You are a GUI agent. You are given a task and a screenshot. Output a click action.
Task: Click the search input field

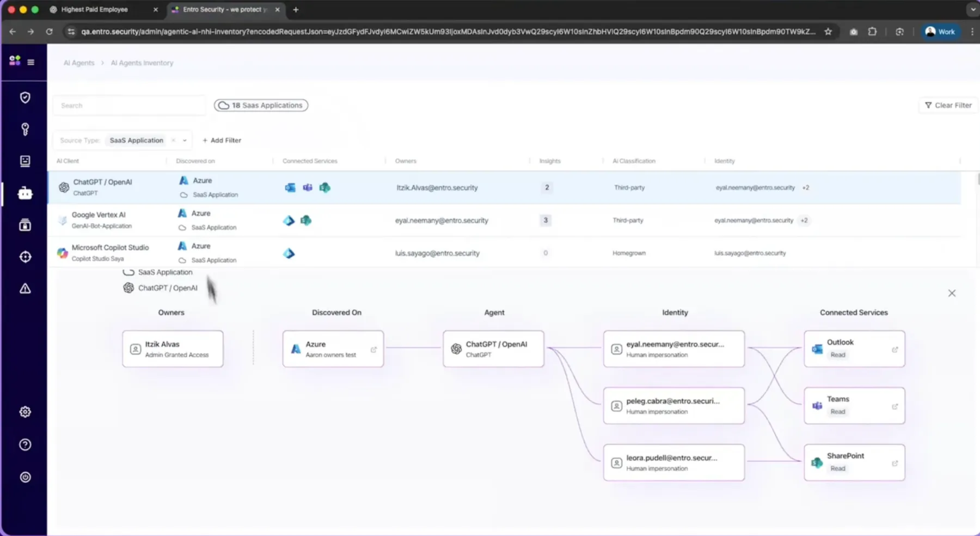pyautogui.click(x=130, y=105)
